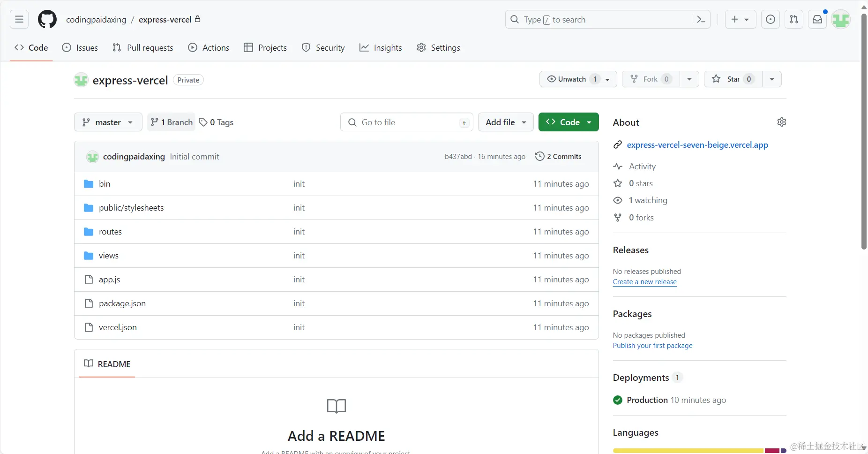
Task: Open the Initial commit message link
Action: [195, 157]
